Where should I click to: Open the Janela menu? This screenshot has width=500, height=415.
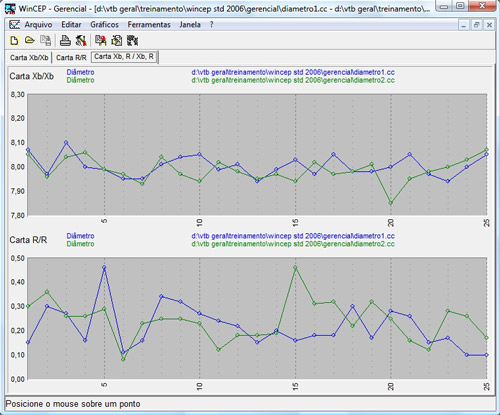pyautogui.click(x=190, y=25)
